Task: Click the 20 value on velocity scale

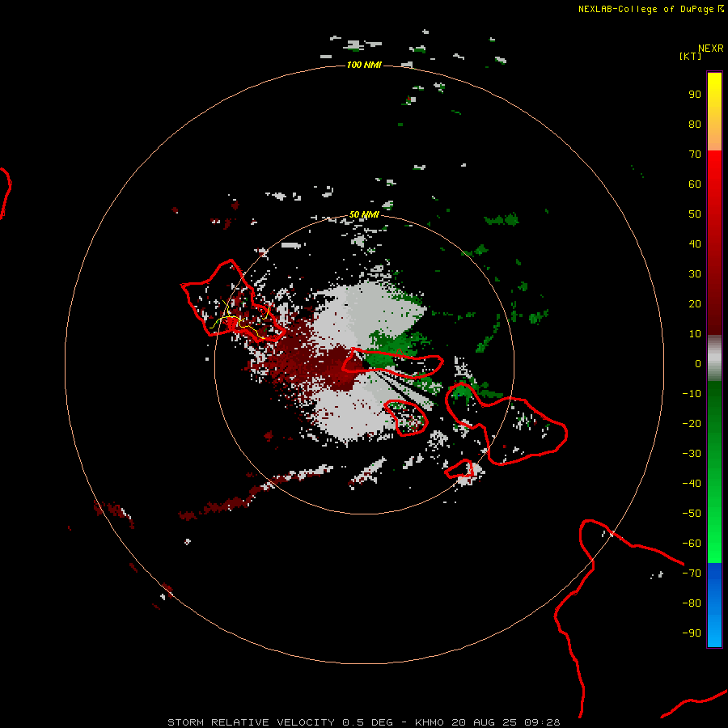Action: click(x=695, y=303)
